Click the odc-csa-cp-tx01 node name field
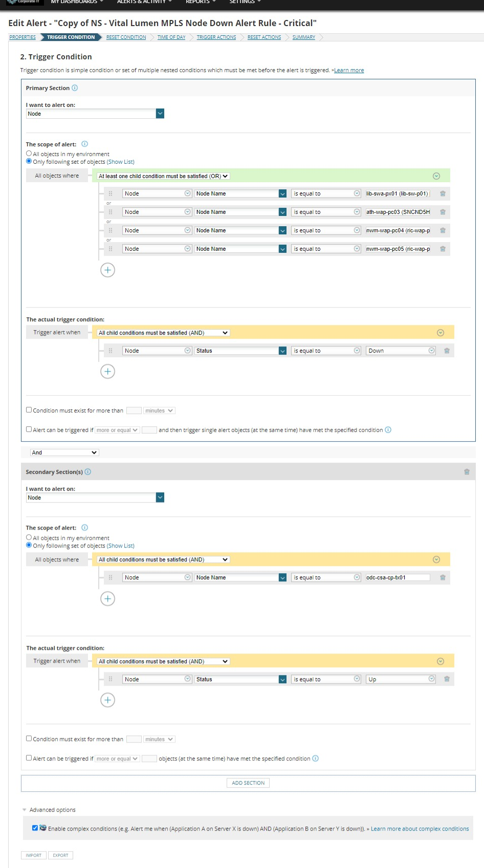The width and height of the screenshot is (484, 868). pos(398,577)
